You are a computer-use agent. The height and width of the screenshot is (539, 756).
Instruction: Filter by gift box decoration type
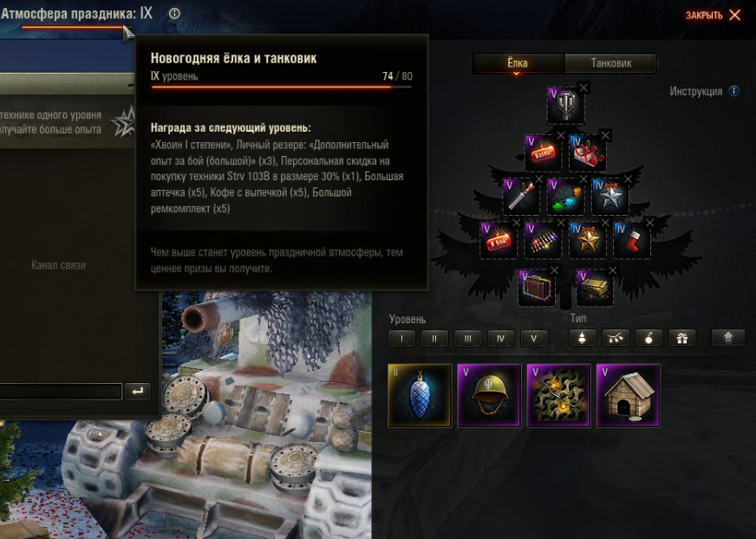[681, 338]
